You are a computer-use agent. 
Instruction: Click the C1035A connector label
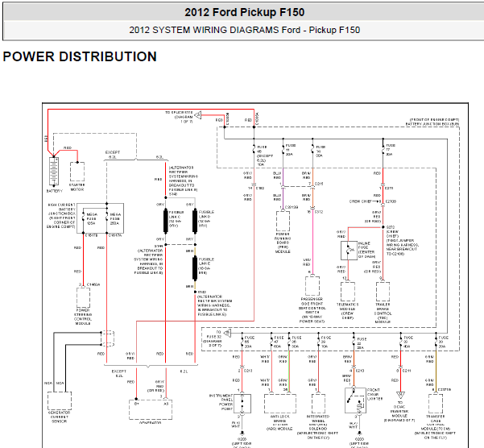(x=258, y=118)
